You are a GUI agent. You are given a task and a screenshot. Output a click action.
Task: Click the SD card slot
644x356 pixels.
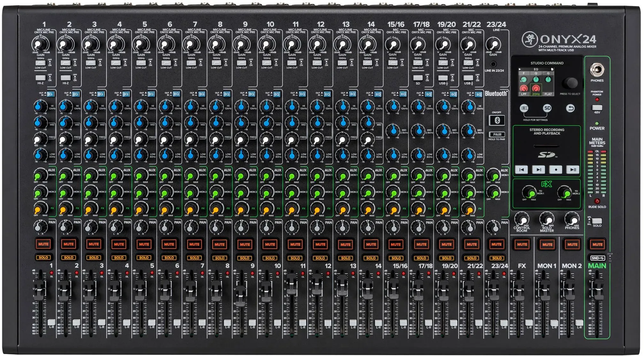(547, 146)
